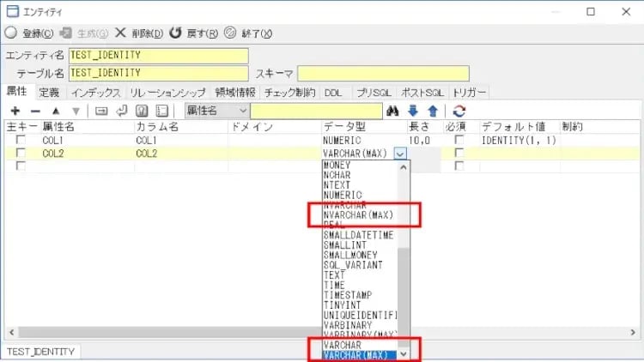Toggle primary key checkbox for COL1
Viewport: 644px width, 362px height.
(19, 140)
